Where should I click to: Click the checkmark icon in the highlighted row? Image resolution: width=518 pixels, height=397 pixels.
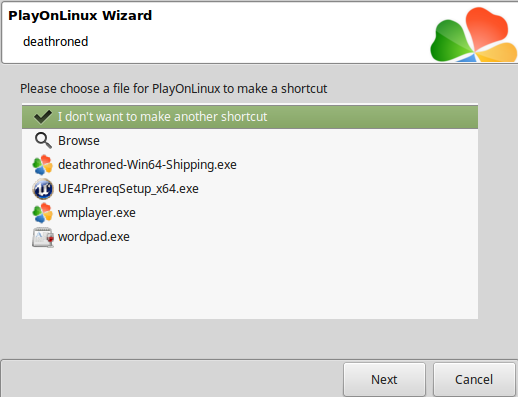pyautogui.click(x=43, y=117)
